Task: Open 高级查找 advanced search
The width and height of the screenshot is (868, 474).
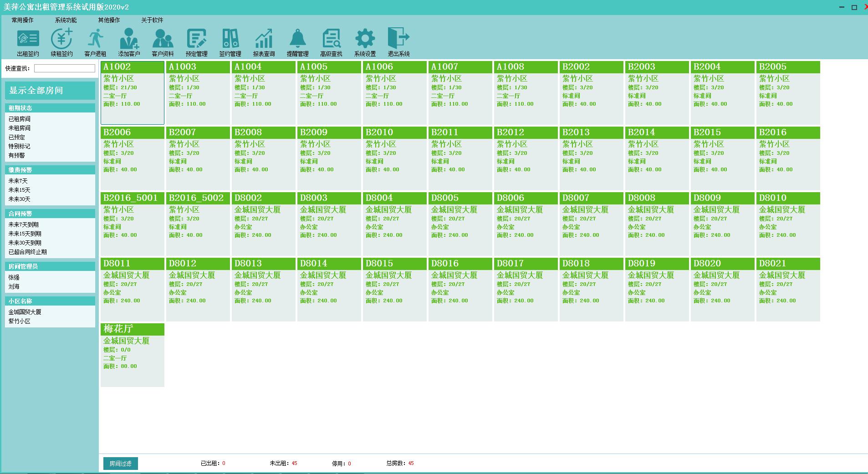Action: [x=331, y=42]
